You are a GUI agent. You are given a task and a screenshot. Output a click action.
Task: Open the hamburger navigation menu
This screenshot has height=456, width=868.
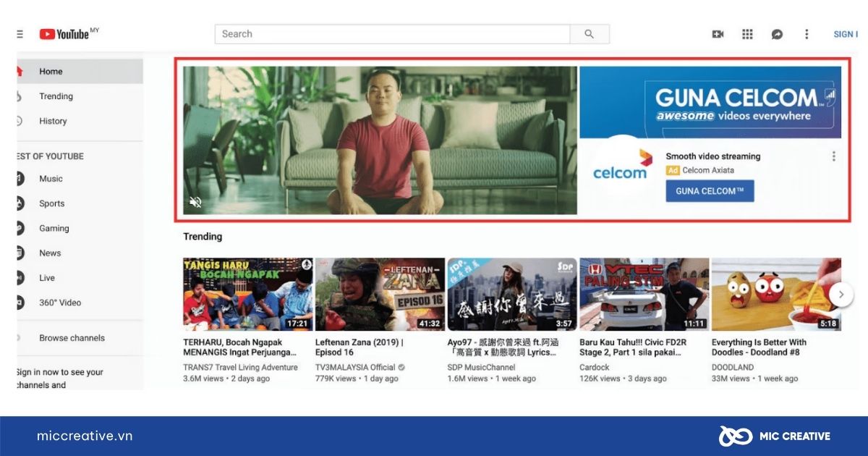tap(20, 33)
